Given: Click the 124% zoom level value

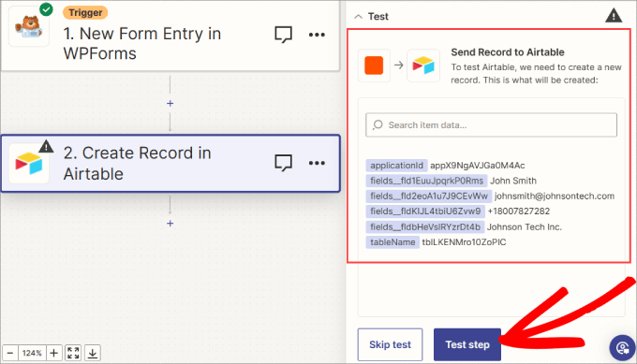Looking at the screenshot, I should [32, 353].
